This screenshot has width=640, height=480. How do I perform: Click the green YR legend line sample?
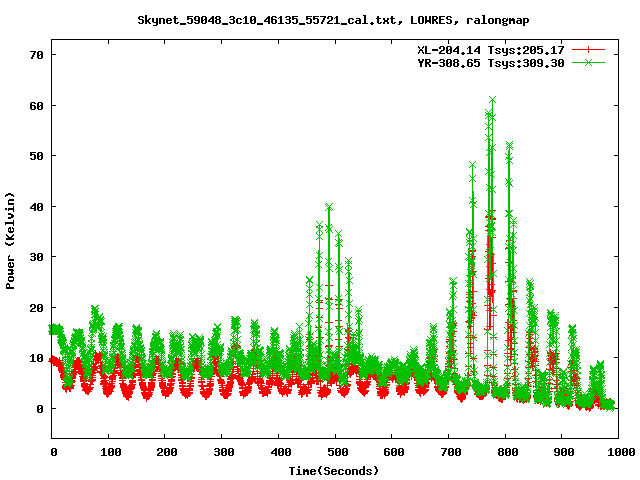pos(588,62)
